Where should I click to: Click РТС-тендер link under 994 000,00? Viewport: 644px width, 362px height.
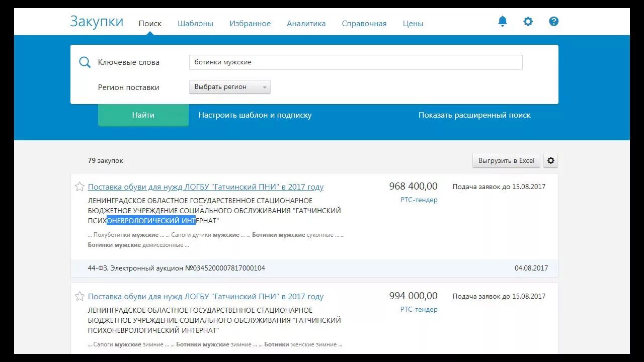[419, 310]
